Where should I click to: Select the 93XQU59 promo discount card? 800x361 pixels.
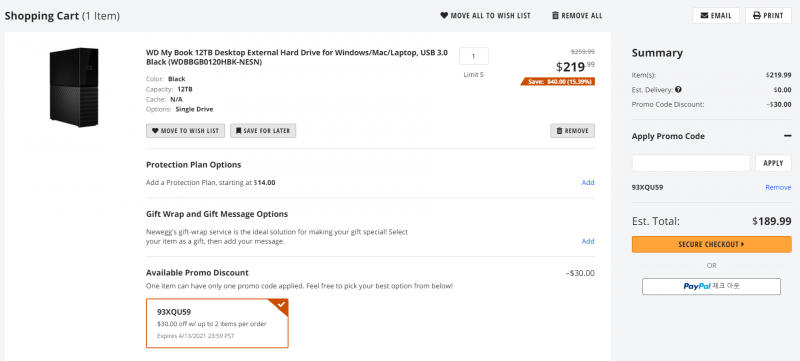point(217,323)
